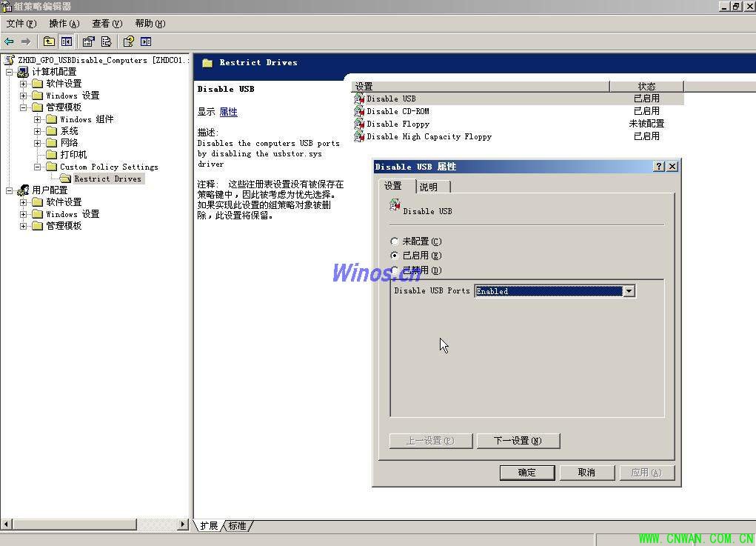Open the Properties toolbar icon

(x=89, y=41)
